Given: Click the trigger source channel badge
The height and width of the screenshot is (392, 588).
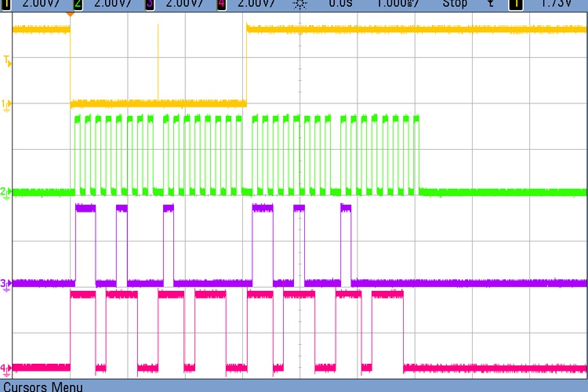Looking at the screenshot, I should click(516, 4).
